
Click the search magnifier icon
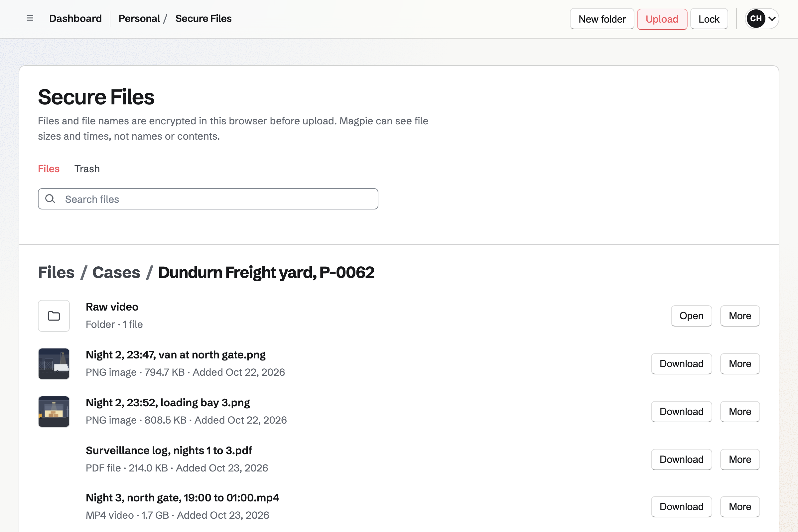pyautogui.click(x=50, y=199)
